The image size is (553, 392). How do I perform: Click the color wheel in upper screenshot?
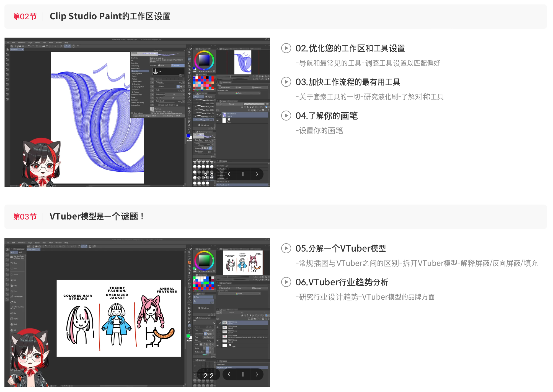point(204,60)
